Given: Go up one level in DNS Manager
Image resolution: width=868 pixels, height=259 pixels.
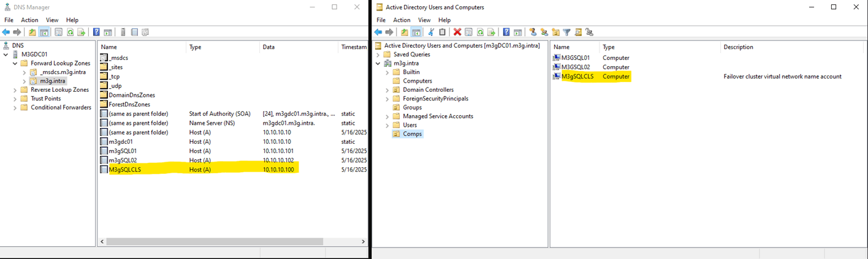Looking at the screenshot, I should [32, 32].
